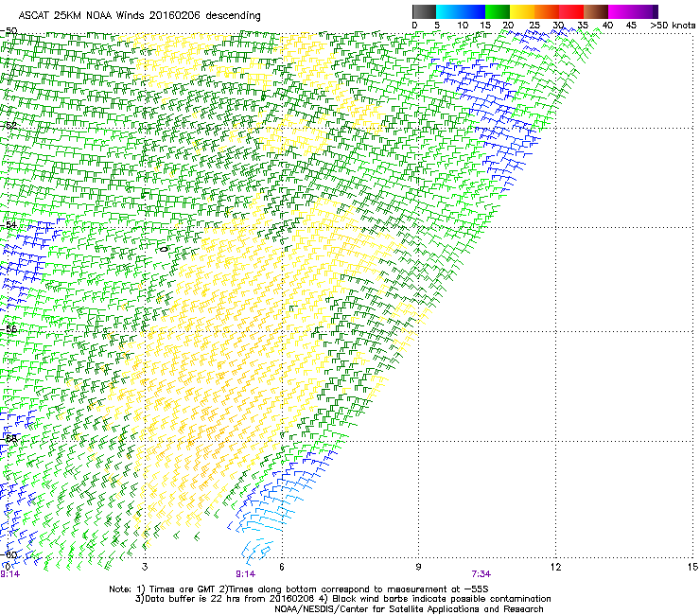Select the '9:14' time label beside longitude 6
Image resolution: width=700 pixels, height=615 pixels.
point(246,574)
